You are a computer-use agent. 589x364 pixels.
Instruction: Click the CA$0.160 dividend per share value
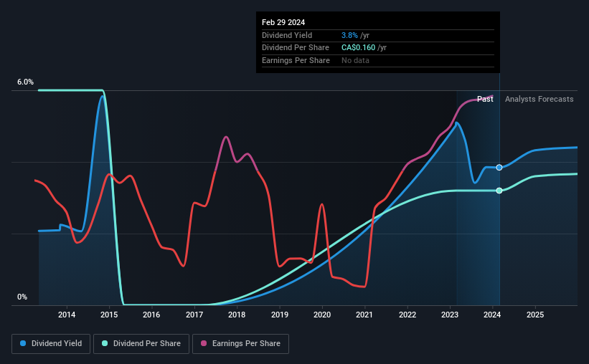pos(358,48)
